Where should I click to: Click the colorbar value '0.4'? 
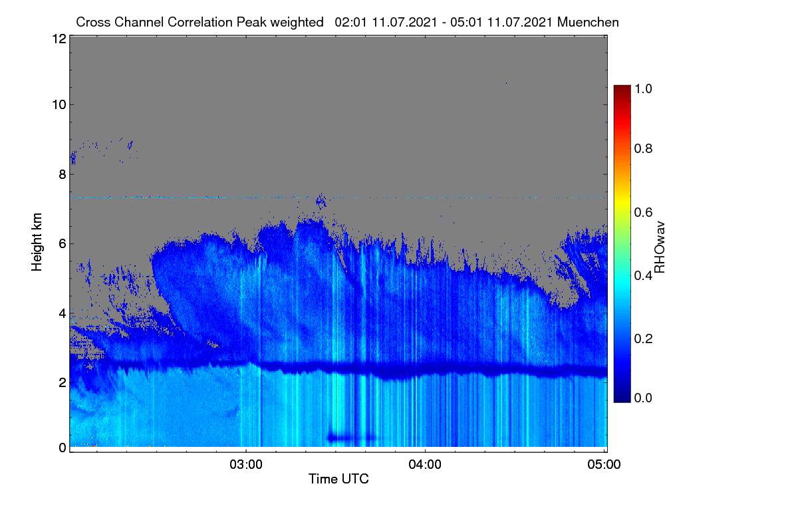(x=644, y=275)
